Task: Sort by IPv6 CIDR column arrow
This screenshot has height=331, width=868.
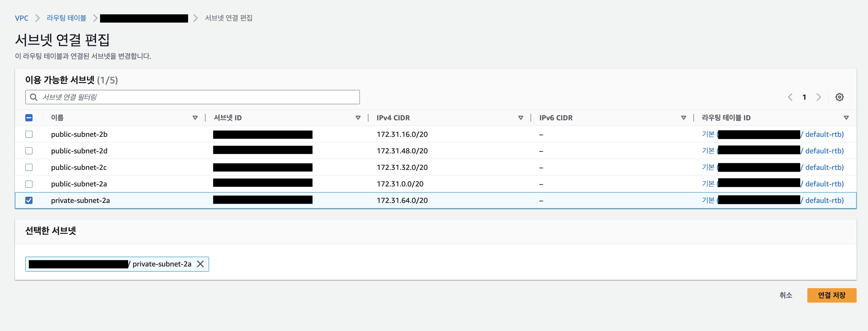Action: tap(683, 118)
